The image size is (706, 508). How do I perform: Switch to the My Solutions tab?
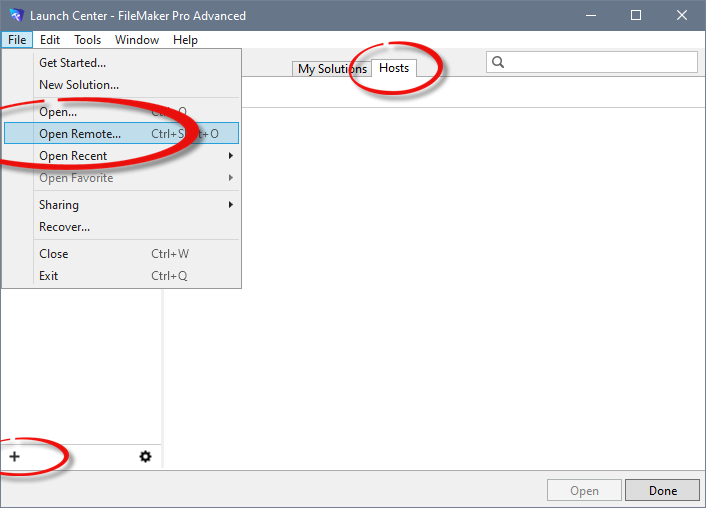tap(332, 69)
